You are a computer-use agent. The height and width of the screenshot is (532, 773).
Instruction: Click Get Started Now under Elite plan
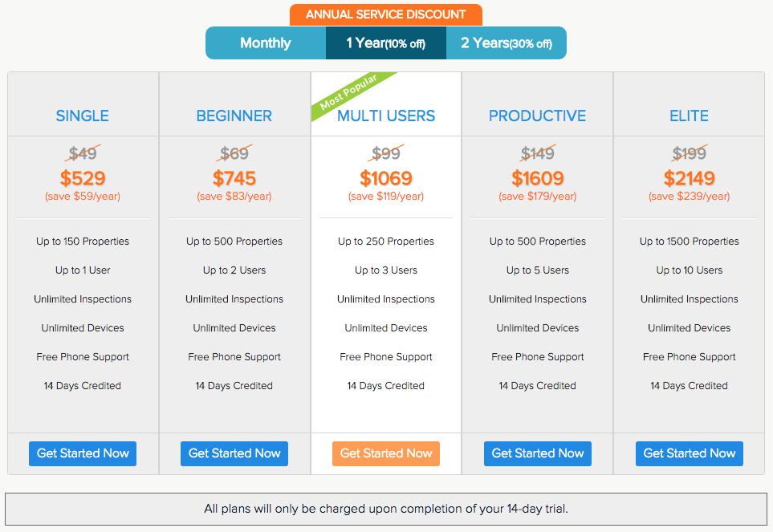pos(690,453)
